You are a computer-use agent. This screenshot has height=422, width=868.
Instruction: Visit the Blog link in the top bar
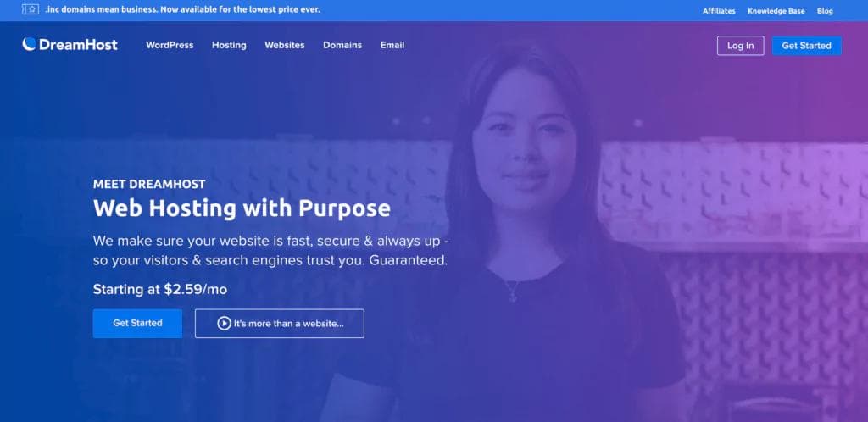click(824, 11)
